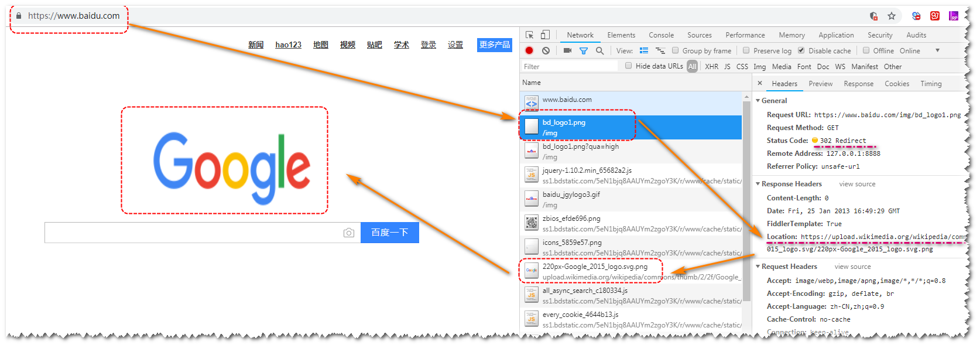View source of Request Headers

[853, 267]
